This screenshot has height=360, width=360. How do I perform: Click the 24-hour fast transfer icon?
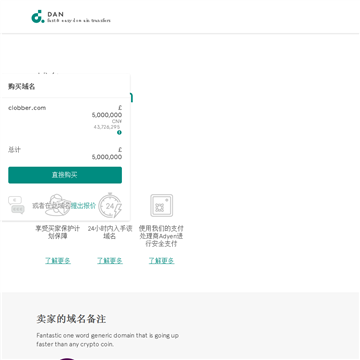[x=110, y=205]
